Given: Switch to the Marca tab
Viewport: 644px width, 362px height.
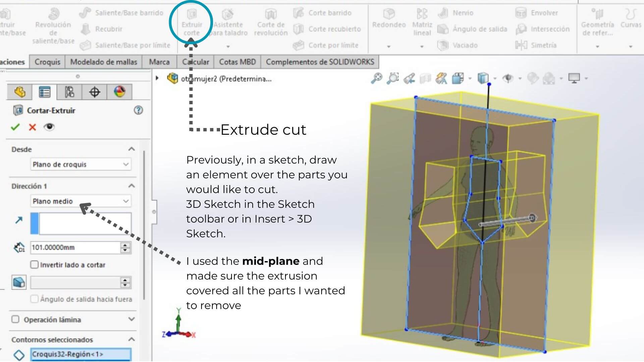Looking at the screenshot, I should click(159, 62).
